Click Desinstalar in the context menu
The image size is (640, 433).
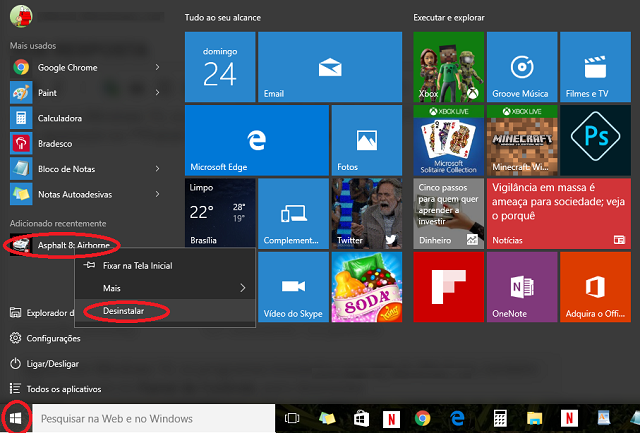[165, 311]
